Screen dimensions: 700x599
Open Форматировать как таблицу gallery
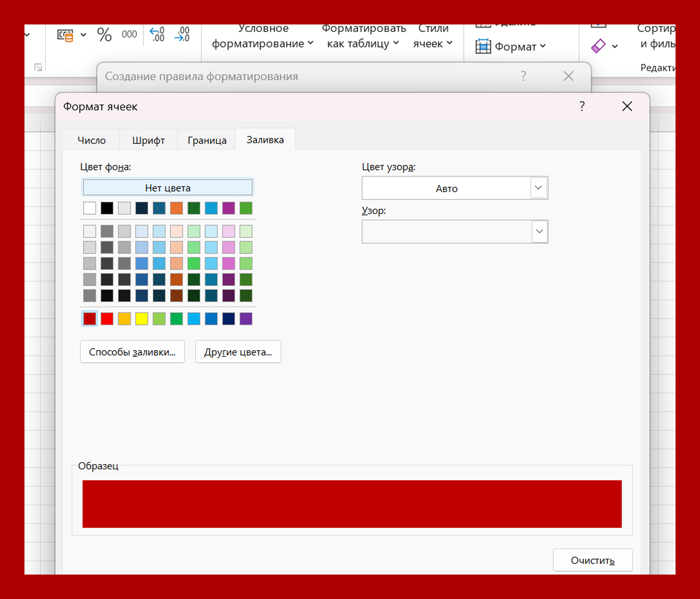[x=363, y=37]
